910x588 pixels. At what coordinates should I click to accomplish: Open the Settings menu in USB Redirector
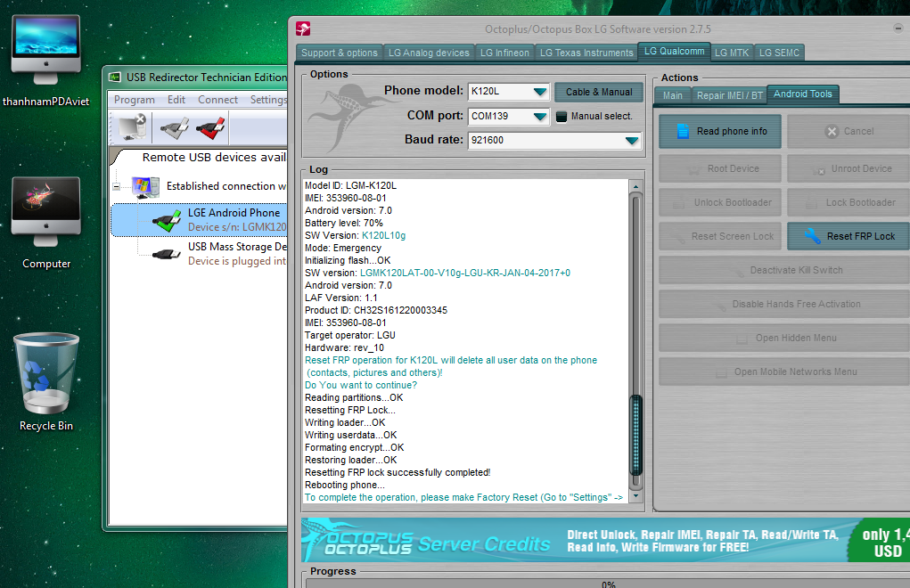pos(268,100)
